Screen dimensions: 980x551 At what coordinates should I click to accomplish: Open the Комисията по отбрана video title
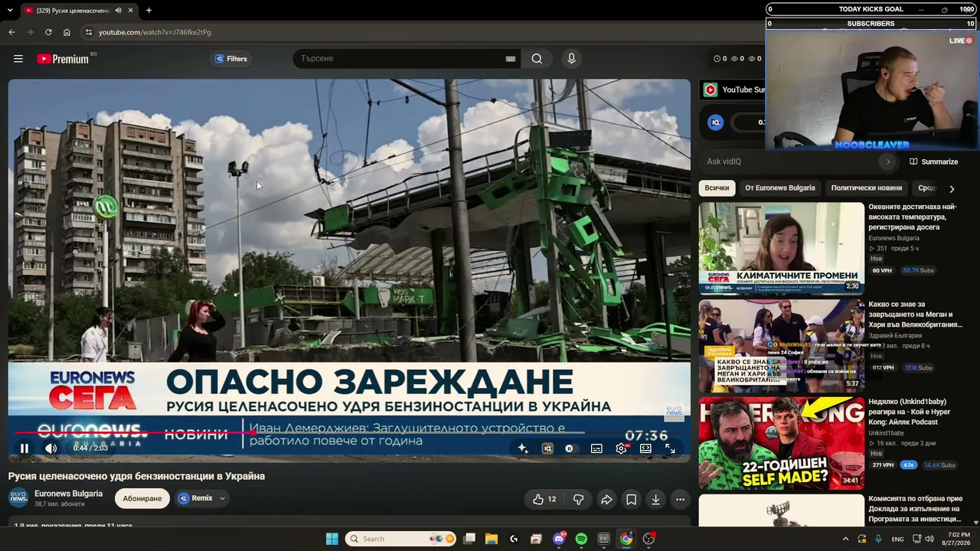point(915,509)
